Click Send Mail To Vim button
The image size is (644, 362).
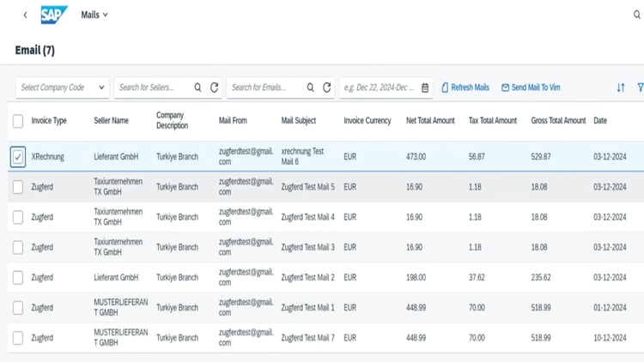tap(531, 87)
